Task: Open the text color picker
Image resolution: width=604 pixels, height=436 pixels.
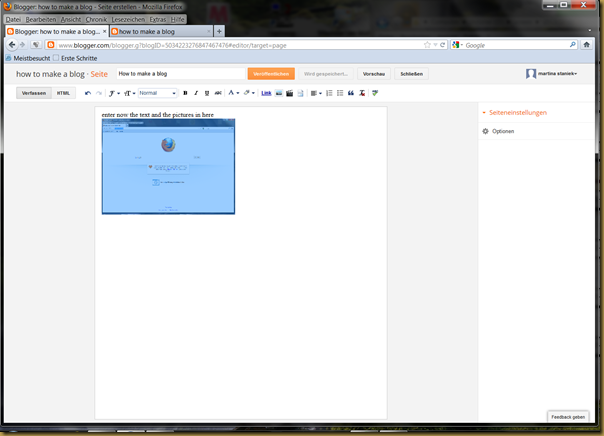Action: pyautogui.click(x=233, y=93)
